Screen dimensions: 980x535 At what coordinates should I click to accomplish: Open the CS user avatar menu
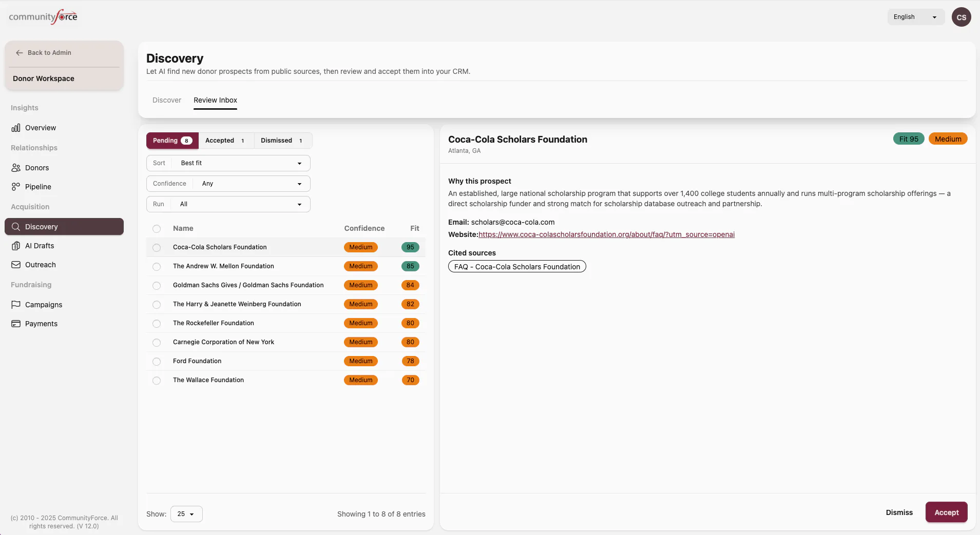click(961, 17)
